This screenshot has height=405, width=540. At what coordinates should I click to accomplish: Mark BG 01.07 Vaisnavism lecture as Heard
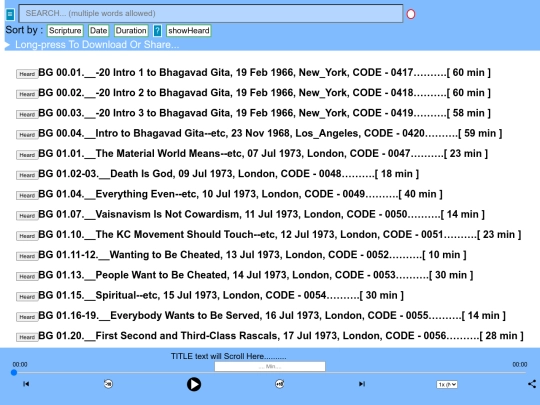[27, 216]
